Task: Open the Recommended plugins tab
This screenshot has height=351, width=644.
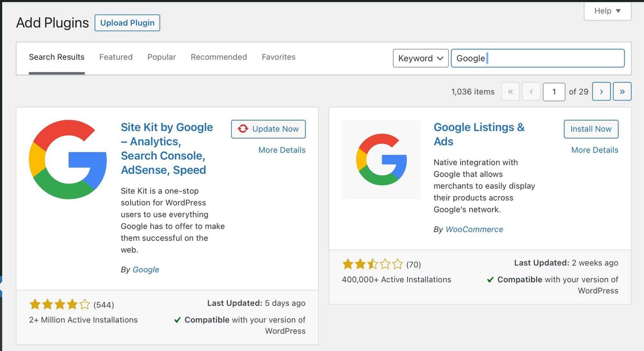Action: 219,57
